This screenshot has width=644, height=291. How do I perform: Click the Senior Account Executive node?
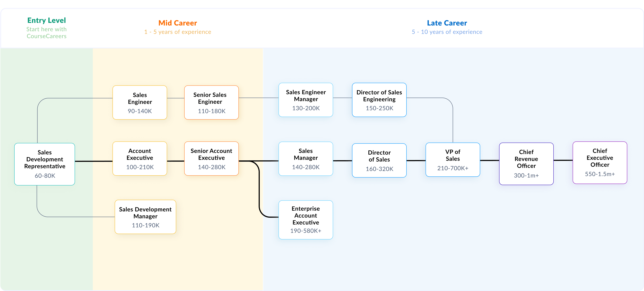click(211, 159)
